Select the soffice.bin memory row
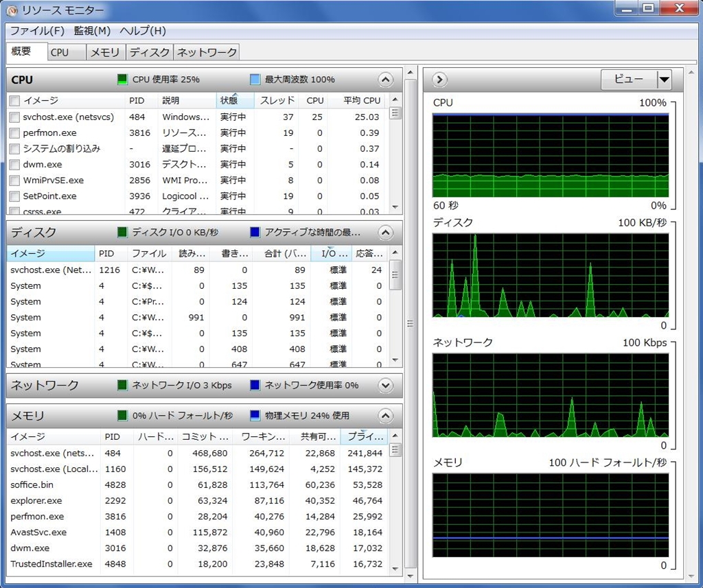This screenshot has height=588, width=703. point(197,485)
